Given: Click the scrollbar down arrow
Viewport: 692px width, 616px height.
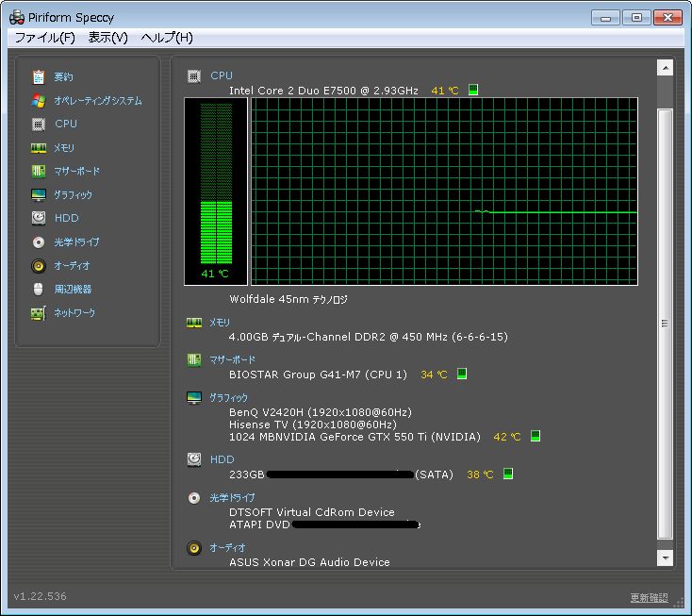Looking at the screenshot, I should (665, 558).
